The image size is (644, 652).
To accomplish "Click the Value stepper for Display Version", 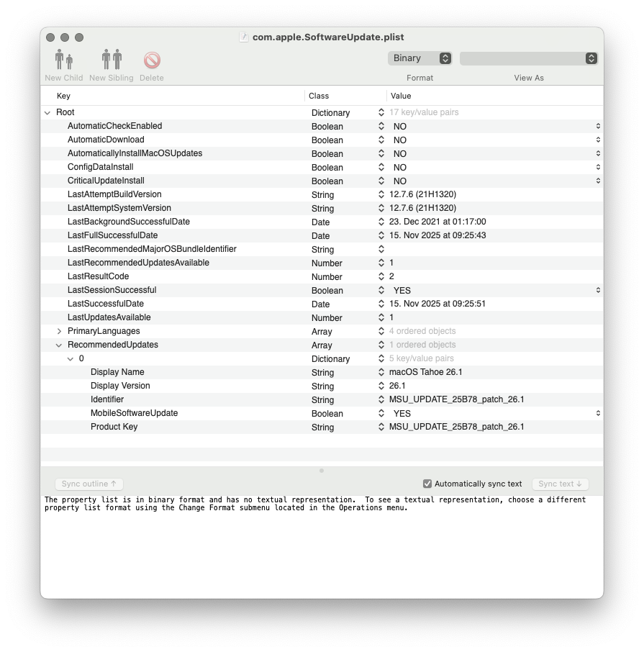I will click(382, 386).
